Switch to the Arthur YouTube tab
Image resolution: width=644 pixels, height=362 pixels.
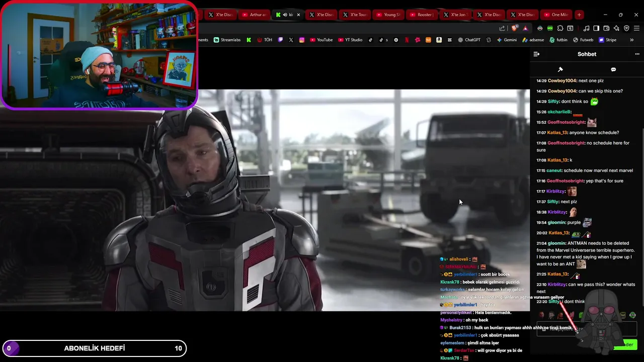254,15
